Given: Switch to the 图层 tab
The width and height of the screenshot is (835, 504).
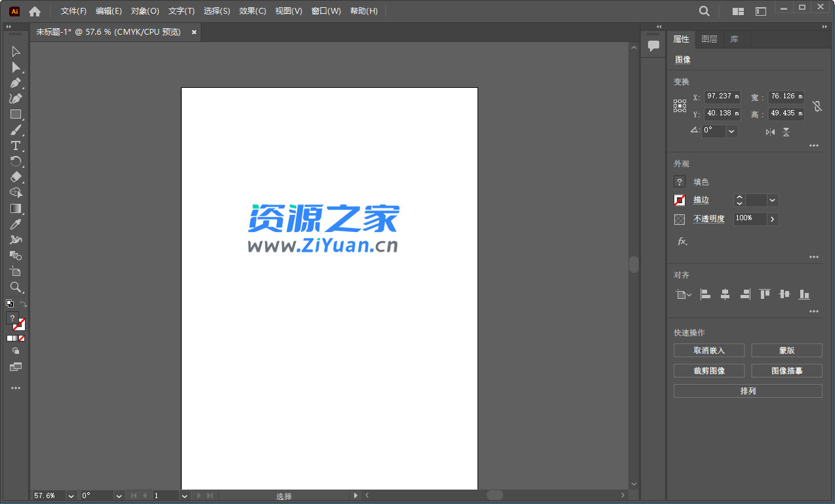Looking at the screenshot, I should click(x=709, y=39).
